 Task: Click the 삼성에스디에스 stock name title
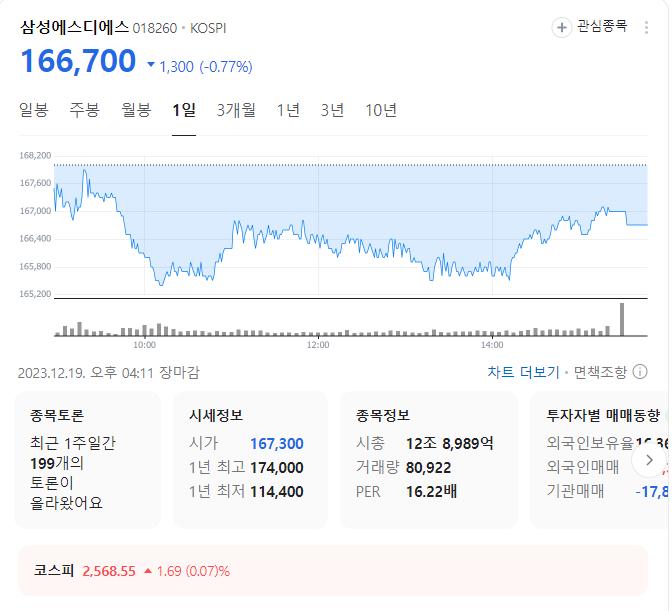(75, 27)
